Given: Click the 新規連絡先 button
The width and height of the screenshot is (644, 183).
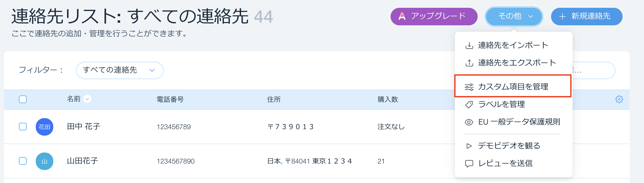Looking at the screenshot, I should coord(586,16).
